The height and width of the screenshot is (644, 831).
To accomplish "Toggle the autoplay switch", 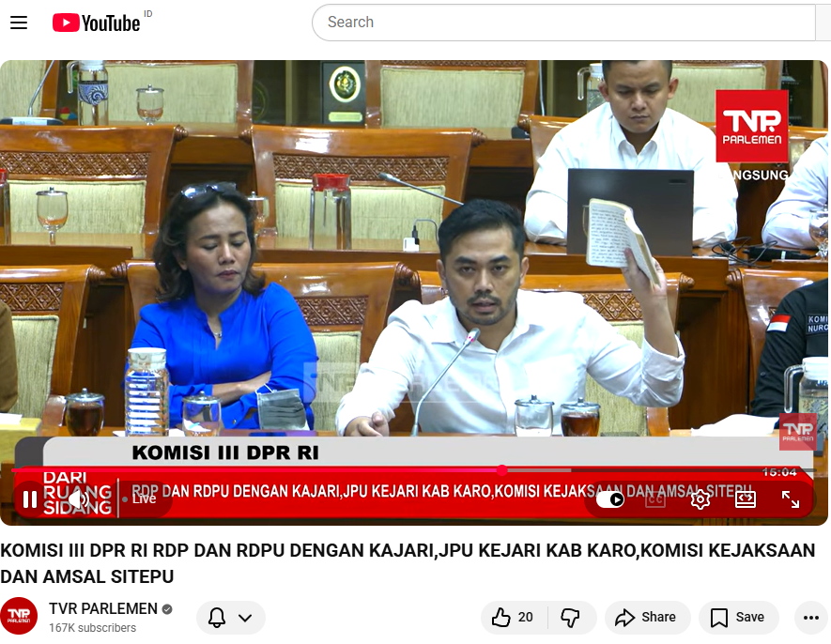I will pyautogui.click(x=610, y=499).
